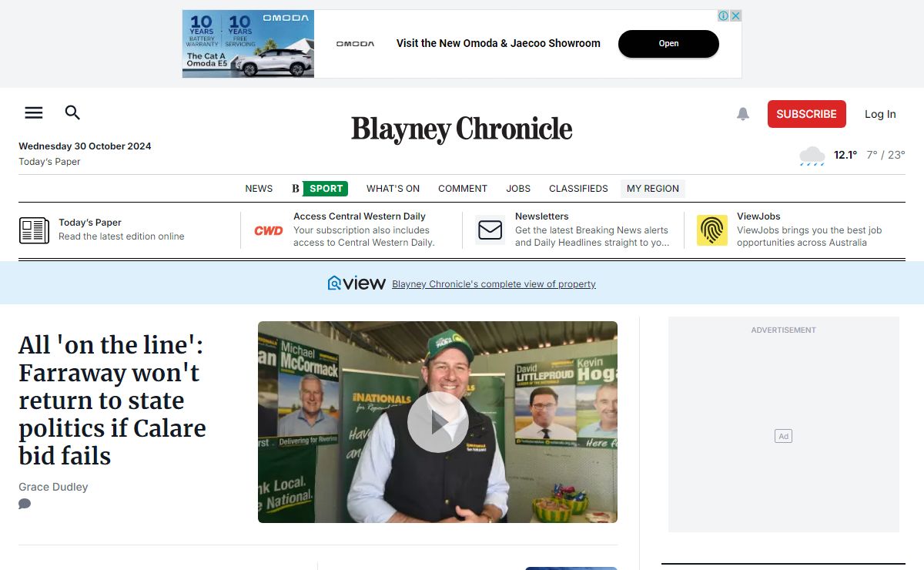924x570 pixels.
Task: Click the date Wednesday 30 October 2024
Action: [x=85, y=146]
